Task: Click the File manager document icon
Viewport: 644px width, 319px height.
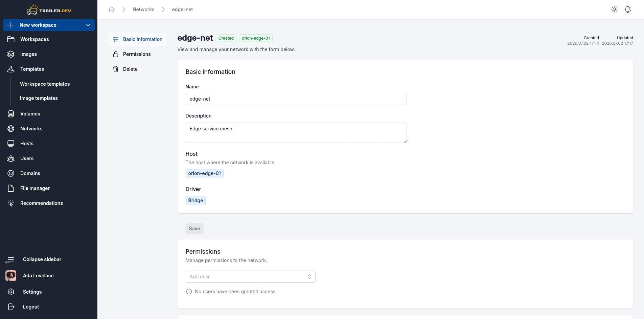Action: pyautogui.click(x=11, y=188)
